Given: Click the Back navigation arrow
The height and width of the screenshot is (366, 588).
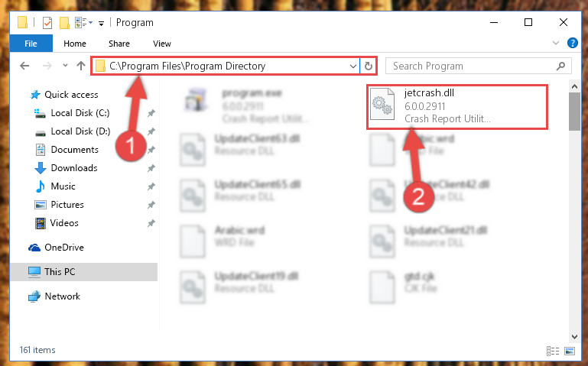Looking at the screenshot, I should click(24, 66).
